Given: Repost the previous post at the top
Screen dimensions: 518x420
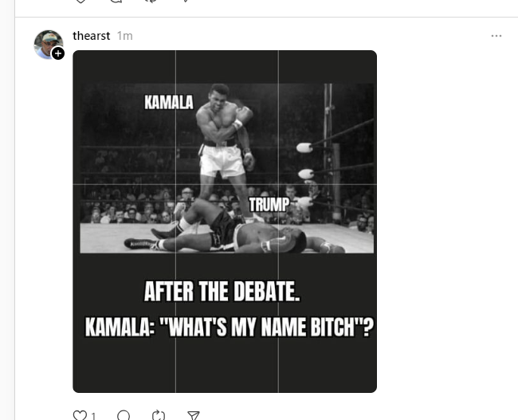Looking at the screenshot, I should coord(151,2).
